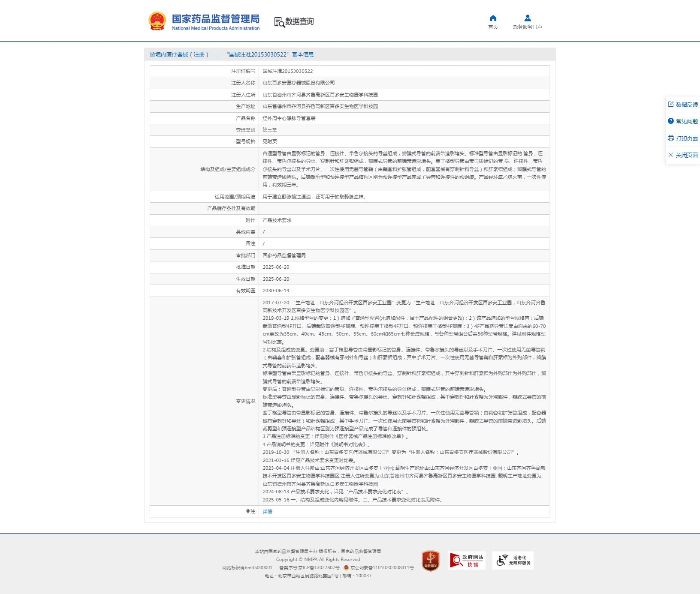Click 首页 text in the header

coord(493,27)
